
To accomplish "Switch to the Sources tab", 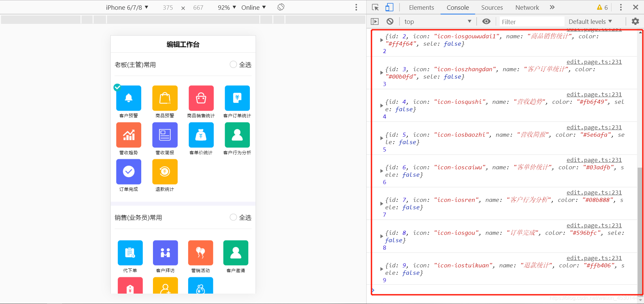I will coord(492,7).
